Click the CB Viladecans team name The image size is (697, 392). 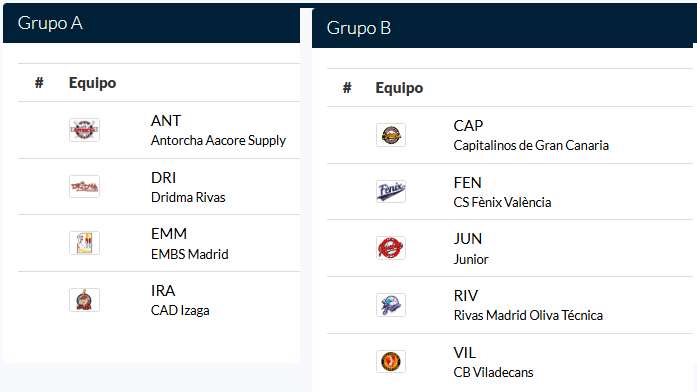point(493,372)
